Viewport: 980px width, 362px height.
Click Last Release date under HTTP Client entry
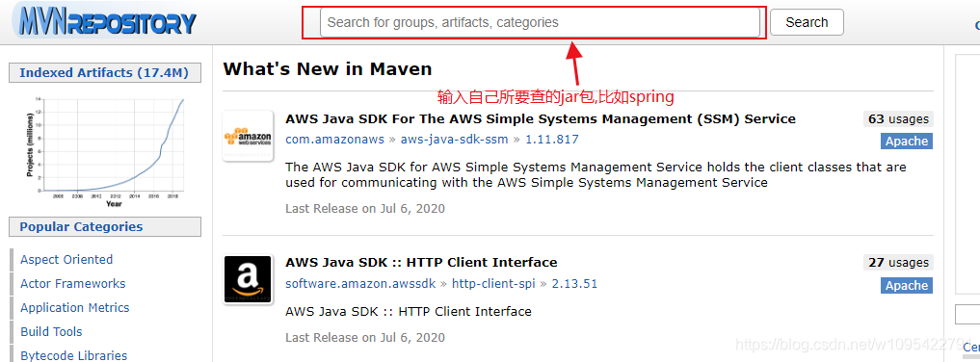pos(365,338)
